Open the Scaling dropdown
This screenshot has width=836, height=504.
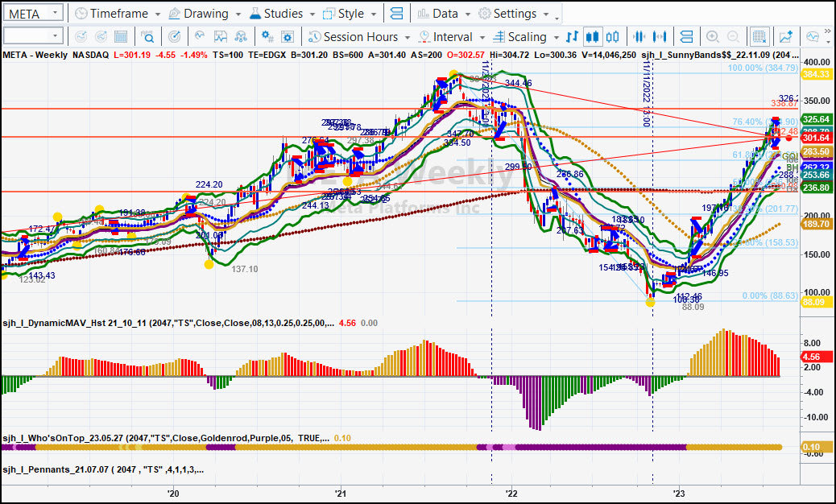tap(526, 37)
